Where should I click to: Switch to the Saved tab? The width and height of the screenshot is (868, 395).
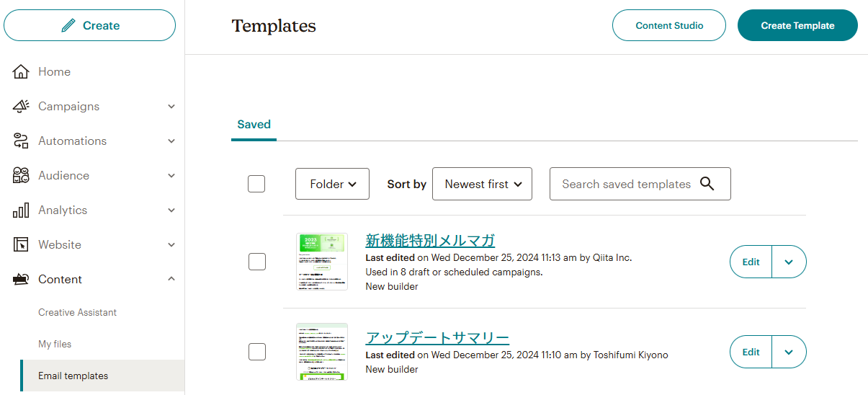254,125
